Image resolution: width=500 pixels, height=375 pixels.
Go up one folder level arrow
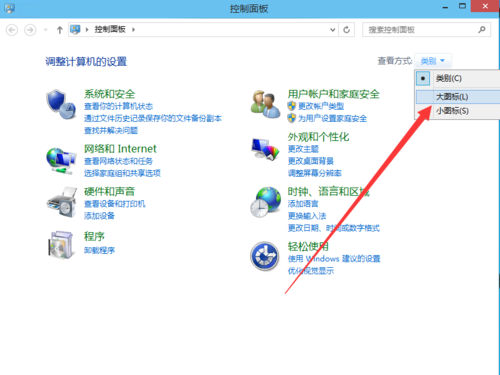[60, 30]
